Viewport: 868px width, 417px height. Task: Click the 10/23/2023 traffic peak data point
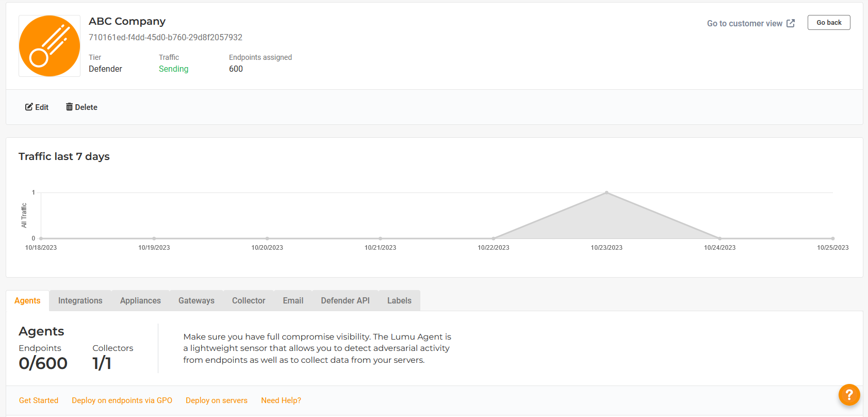(x=607, y=193)
